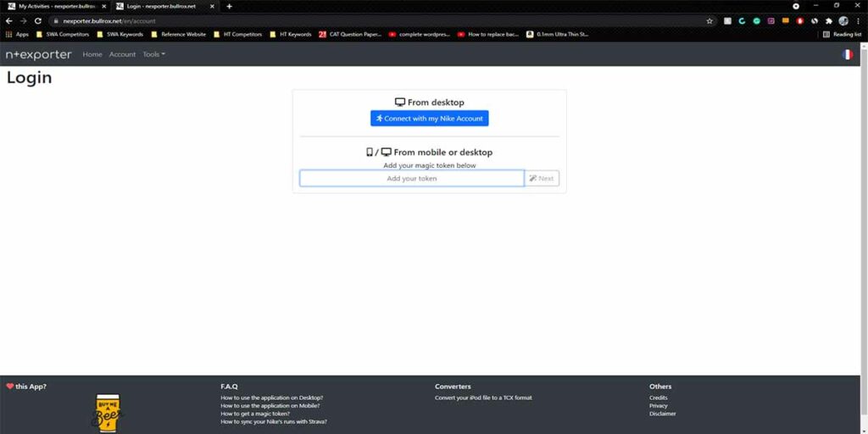Go back using the browser back arrow
The height and width of the screenshot is (434, 868).
[9, 20]
